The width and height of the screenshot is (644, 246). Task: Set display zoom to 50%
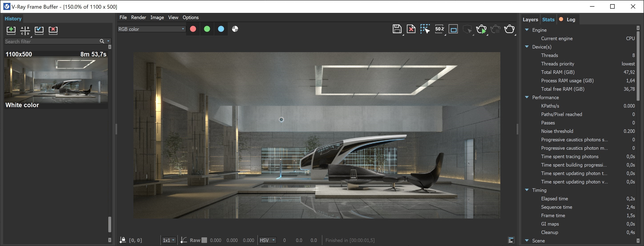(439, 29)
